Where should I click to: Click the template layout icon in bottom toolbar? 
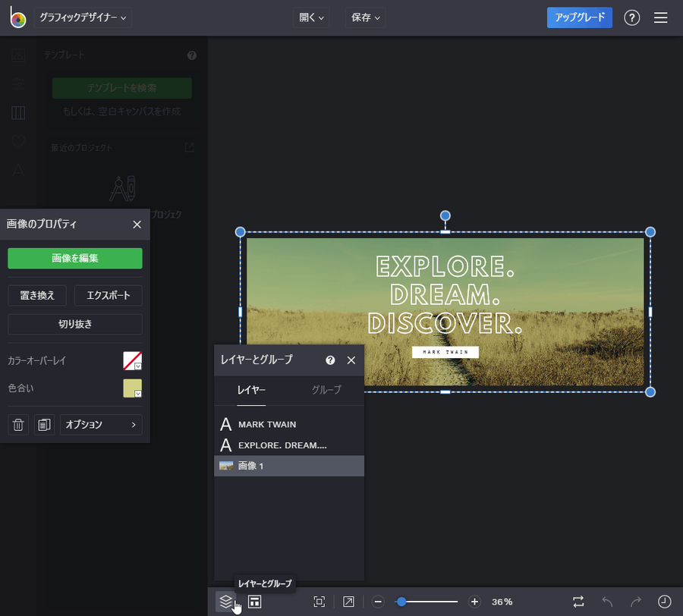click(254, 602)
